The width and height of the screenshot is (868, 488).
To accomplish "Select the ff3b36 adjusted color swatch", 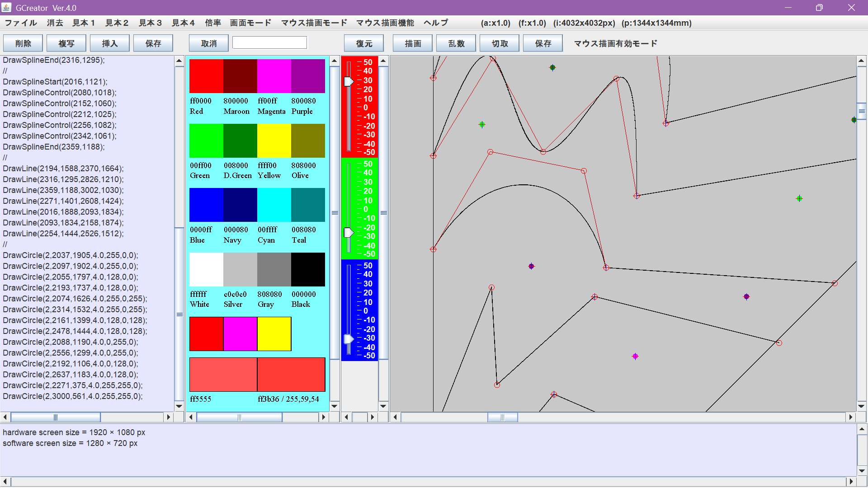I will [291, 375].
